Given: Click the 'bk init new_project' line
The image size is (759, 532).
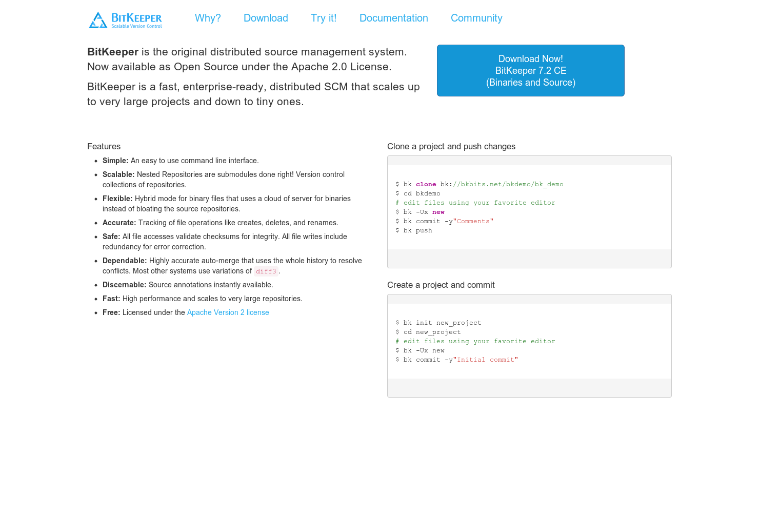Looking at the screenshot, I should pyautogui.click(x=438, y=323).
